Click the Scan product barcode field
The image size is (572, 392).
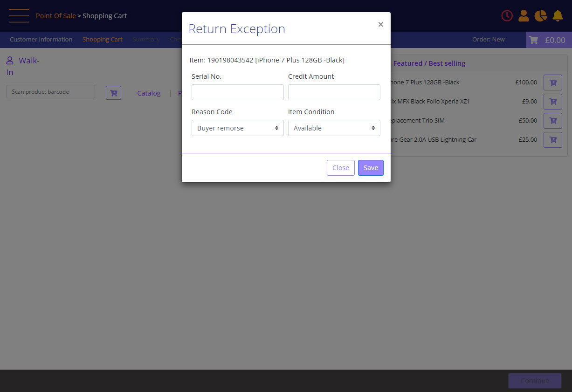51,92
